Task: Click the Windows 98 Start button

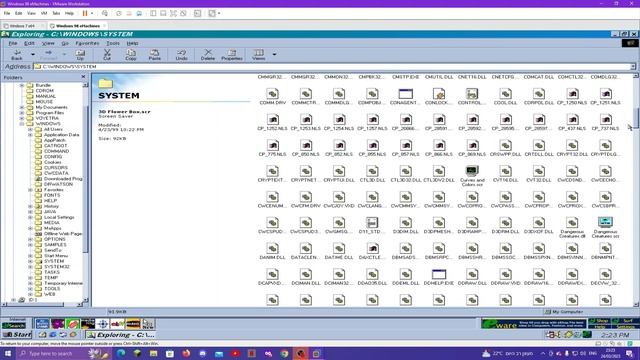Action: (17, 335)
